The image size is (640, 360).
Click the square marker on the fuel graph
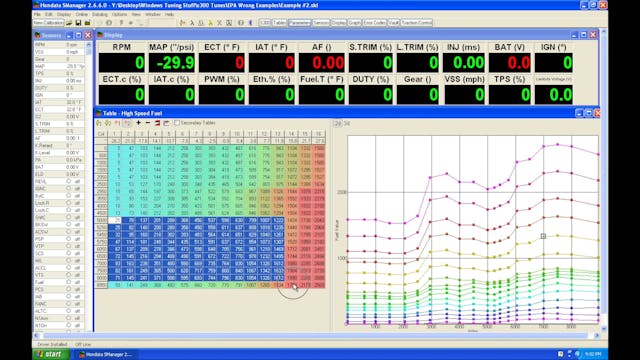click(543, 236)
